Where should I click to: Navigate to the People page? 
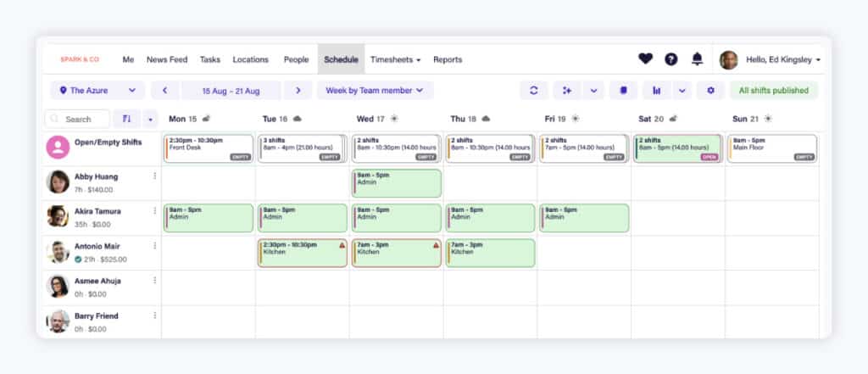pyautogui.click(x=296, y=59)
